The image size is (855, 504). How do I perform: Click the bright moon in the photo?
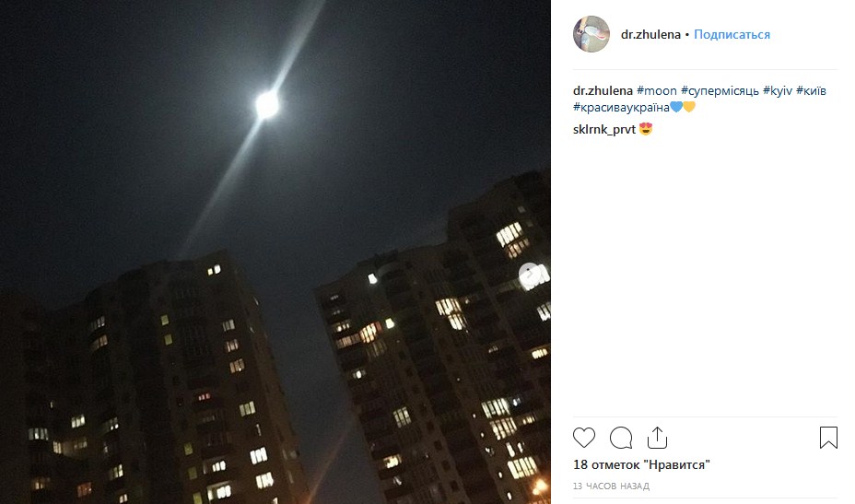[266, 104]
